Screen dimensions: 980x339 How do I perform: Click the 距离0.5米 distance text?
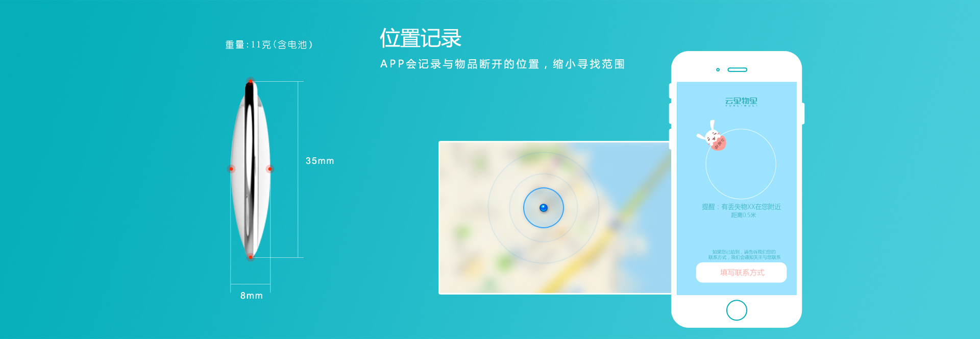tap(743, 215)
